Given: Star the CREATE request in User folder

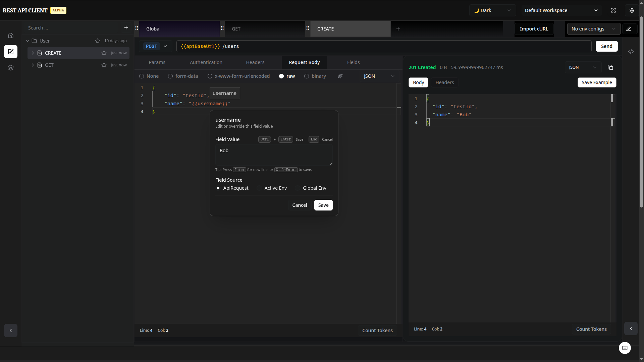Looking at the screenshot, I should pos(104,53).
